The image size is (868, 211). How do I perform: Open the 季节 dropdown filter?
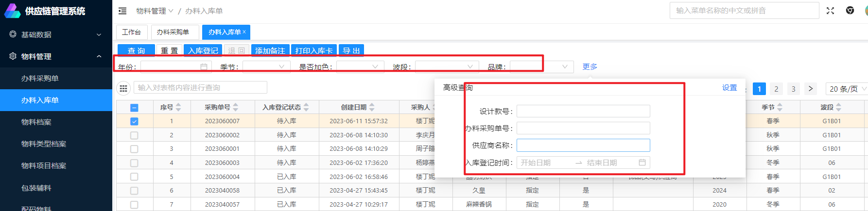pos(266,67)
